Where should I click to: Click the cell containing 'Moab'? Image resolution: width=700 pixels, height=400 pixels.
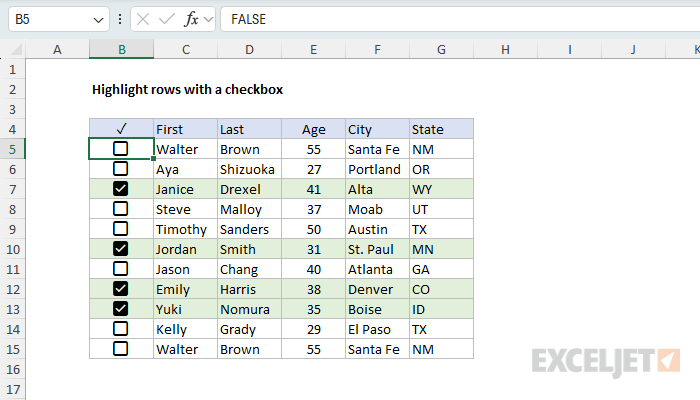[x=377, y=209]
